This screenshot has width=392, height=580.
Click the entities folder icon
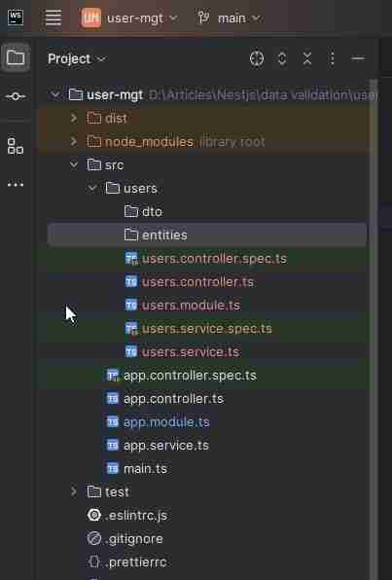coord(131,235)
